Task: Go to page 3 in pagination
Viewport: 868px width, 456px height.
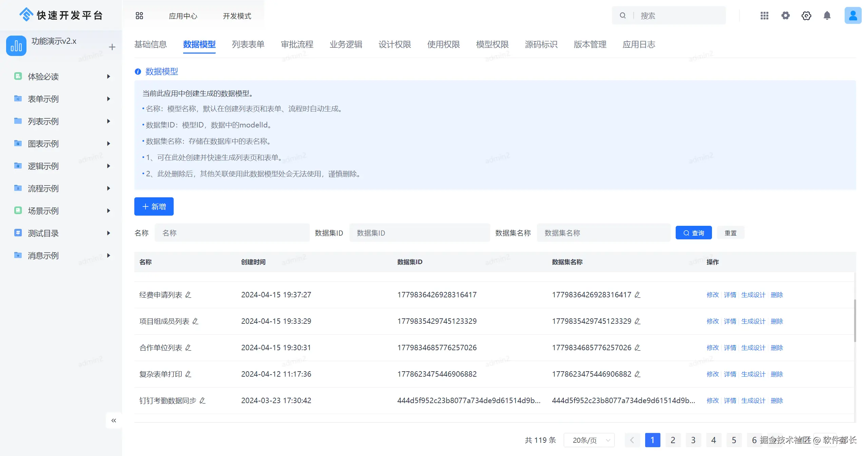Action: [693, 440]
